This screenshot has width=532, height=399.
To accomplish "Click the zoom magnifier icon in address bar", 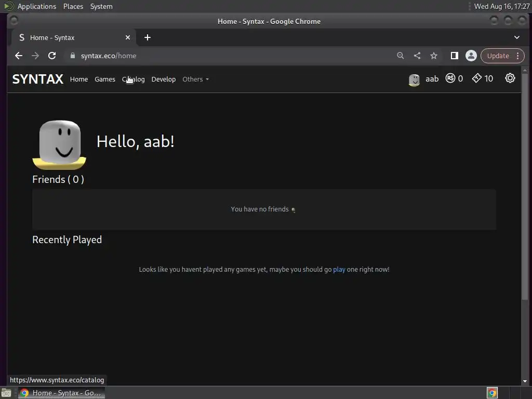I will (401, 56).
